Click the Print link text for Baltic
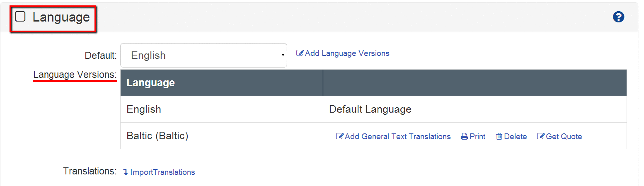The width and height of the screenshot is (644, 186). (477, 137)
